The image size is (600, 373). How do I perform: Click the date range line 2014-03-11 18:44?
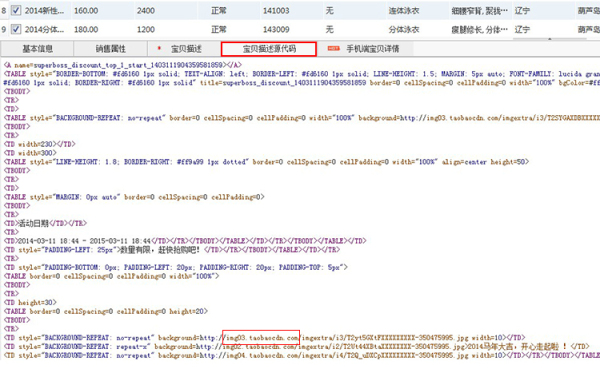coord(185,241)
